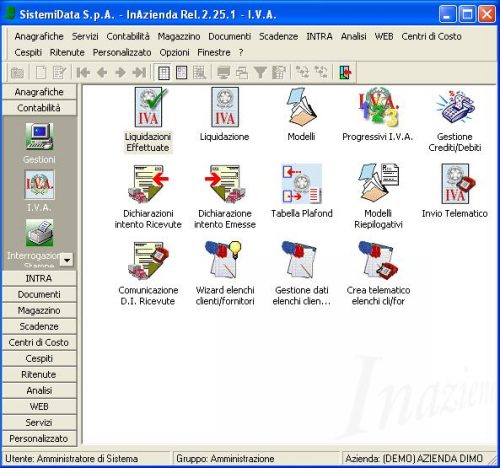Click the folder toolbar icon
The image size is (500, 468).
17,72
